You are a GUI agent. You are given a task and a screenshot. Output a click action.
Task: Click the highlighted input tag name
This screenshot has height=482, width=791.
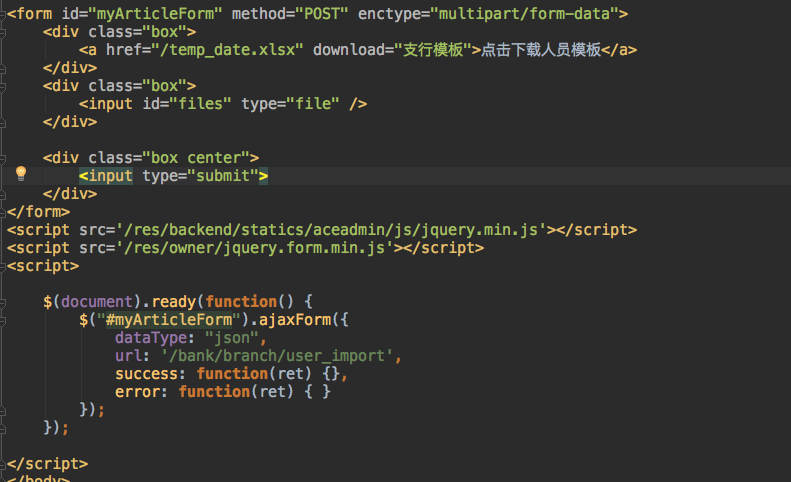click(x=110, y=176)
